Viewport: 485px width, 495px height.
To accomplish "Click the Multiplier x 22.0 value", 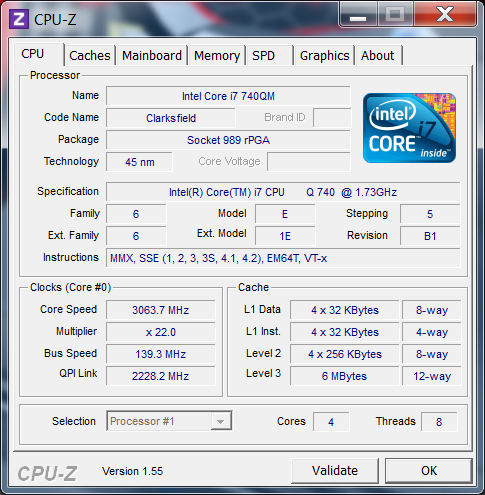I will pyautogui.click(x=161, y=332).
